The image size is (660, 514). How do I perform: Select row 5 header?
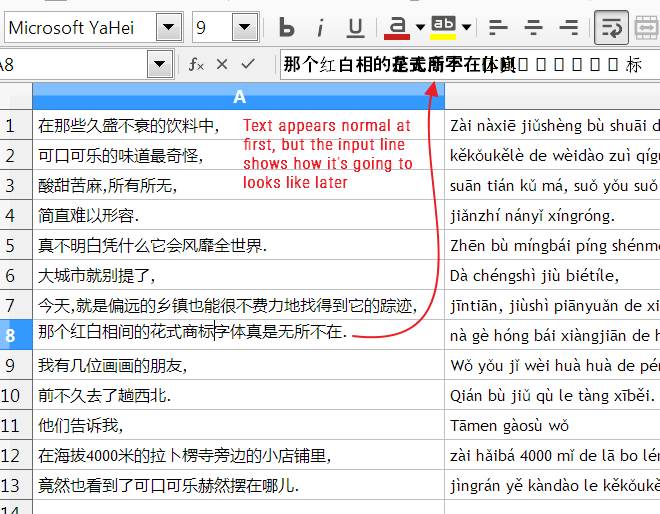(x=16, y=245)
